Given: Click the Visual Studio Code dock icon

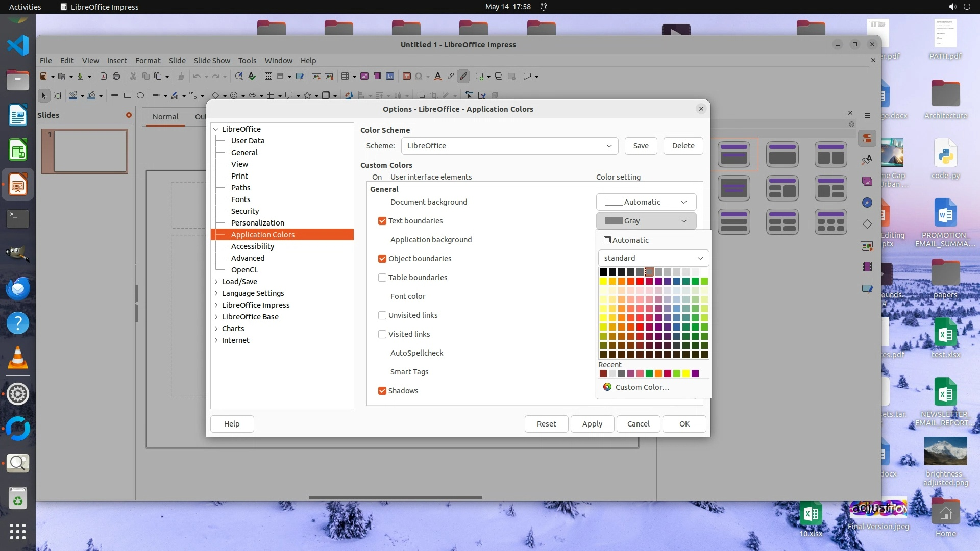Looking at the screenshot, I should click(18, 45).
